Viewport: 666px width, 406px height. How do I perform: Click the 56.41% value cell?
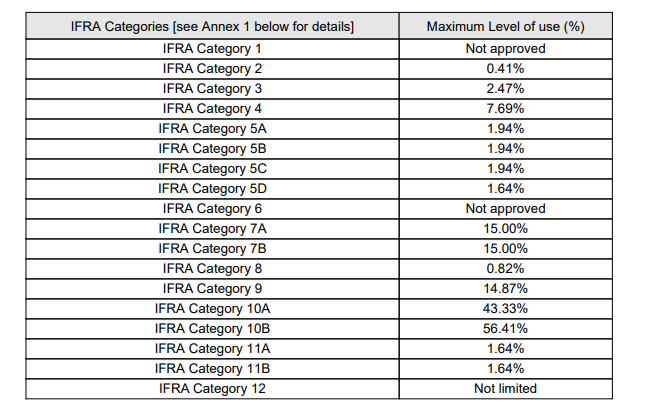(505, 328)
